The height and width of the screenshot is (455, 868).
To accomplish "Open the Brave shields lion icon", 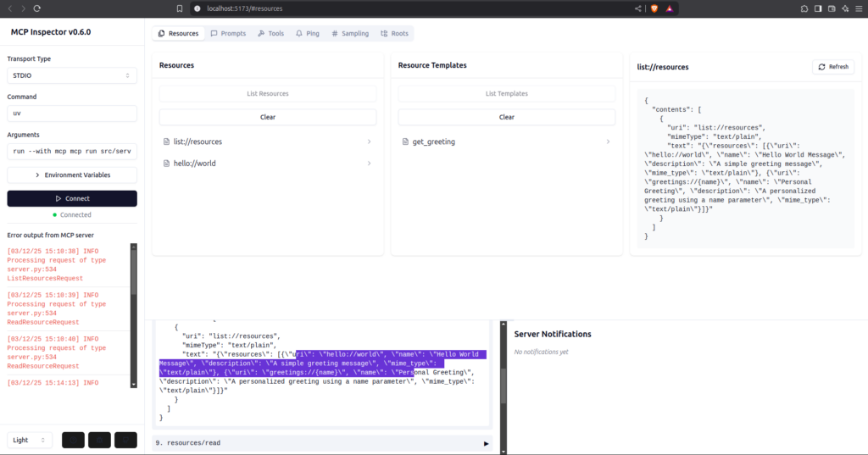I will 654,8.
